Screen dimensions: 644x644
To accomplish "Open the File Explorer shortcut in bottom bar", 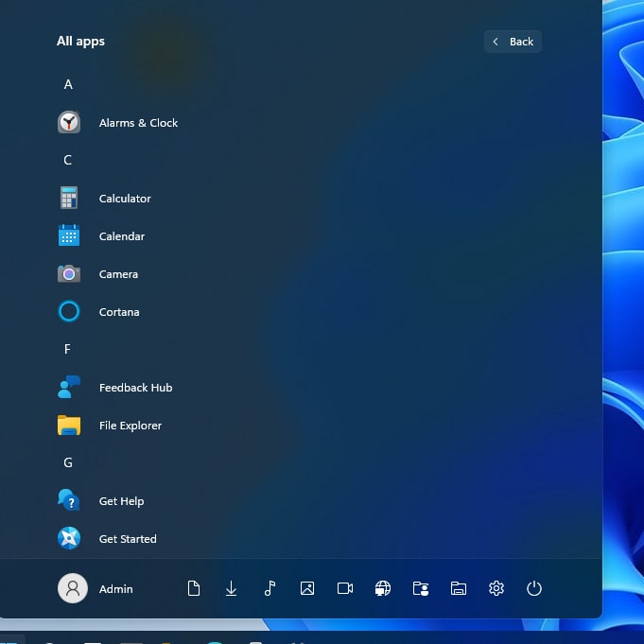I will tap(459, 588).
